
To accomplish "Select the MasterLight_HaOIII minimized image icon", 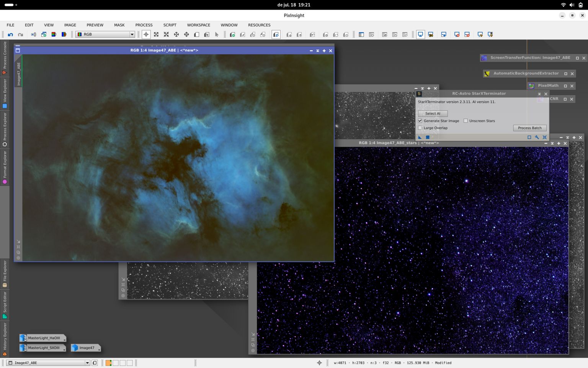I will (43, 338).
